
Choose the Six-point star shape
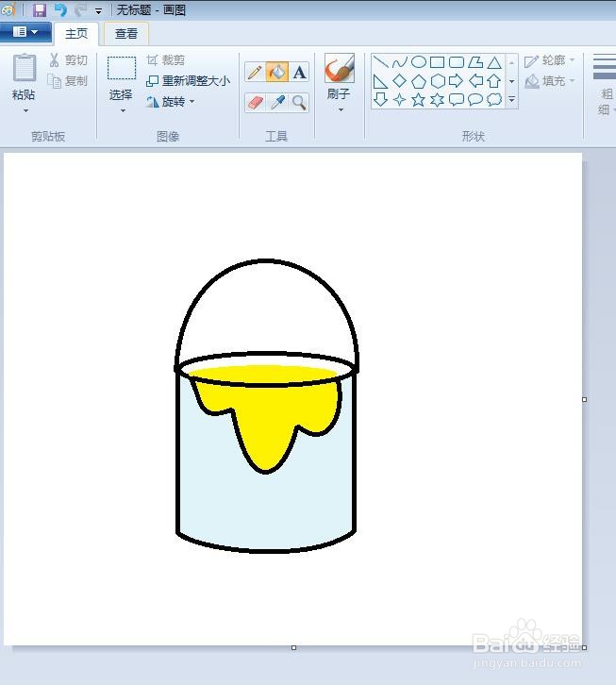pyautogui.click(x=438, y=100)
